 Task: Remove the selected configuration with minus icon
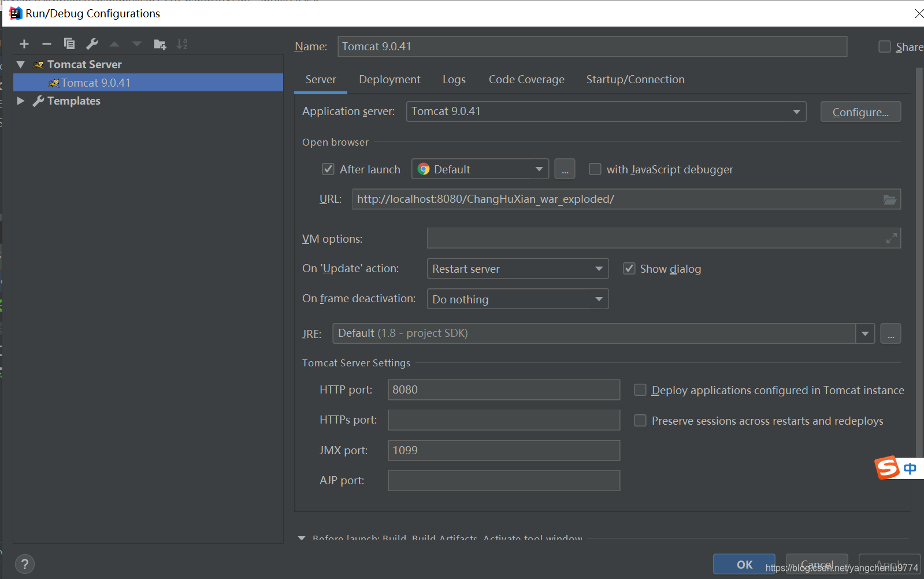pyautogui.click(x=47, y=44)
